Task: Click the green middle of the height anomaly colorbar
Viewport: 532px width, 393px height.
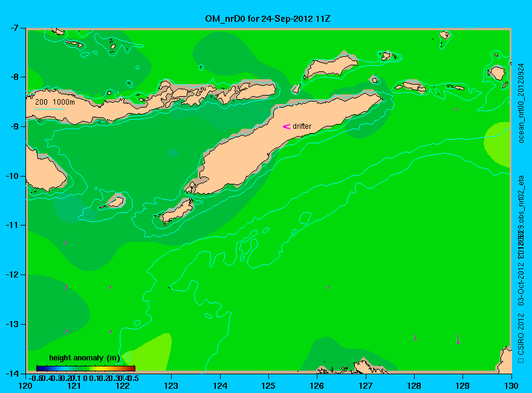Action: (85, 368)
